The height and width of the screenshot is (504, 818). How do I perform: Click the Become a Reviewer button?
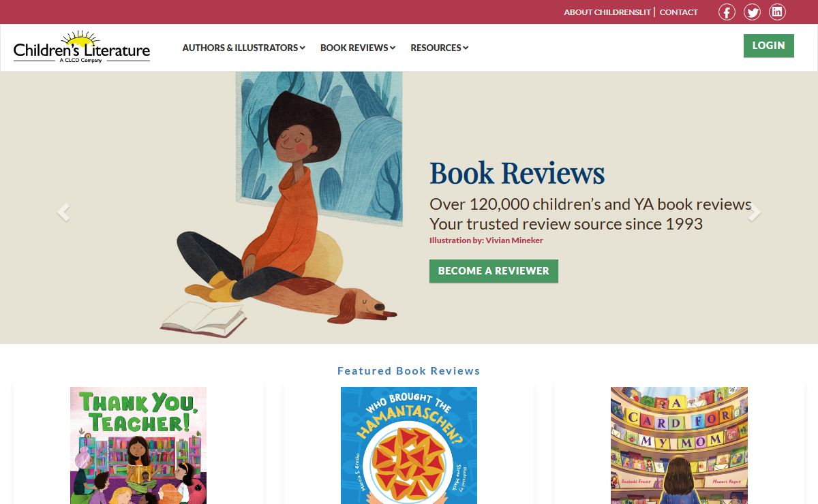pyautogui.click(x=494, y=271)
